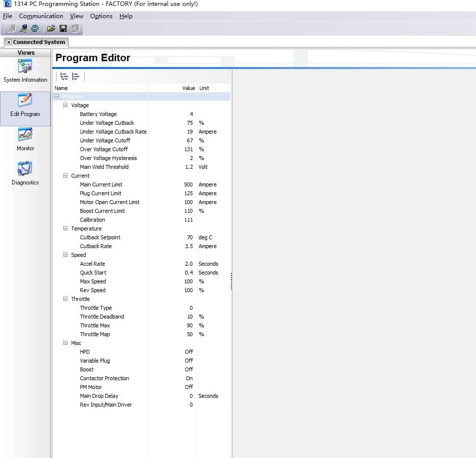Click the Motor Open Current Limit value 100
The image size is (476, 458).
pos(188,202)
